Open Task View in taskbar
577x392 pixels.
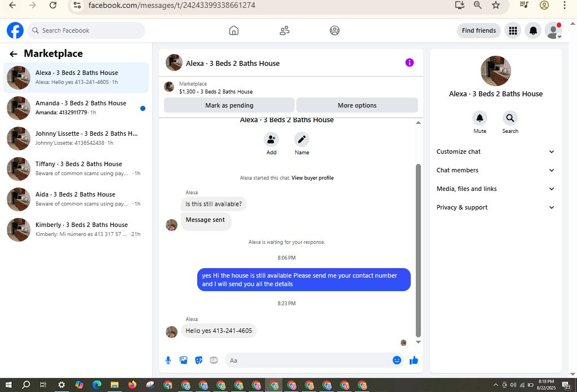click(43, 385)
